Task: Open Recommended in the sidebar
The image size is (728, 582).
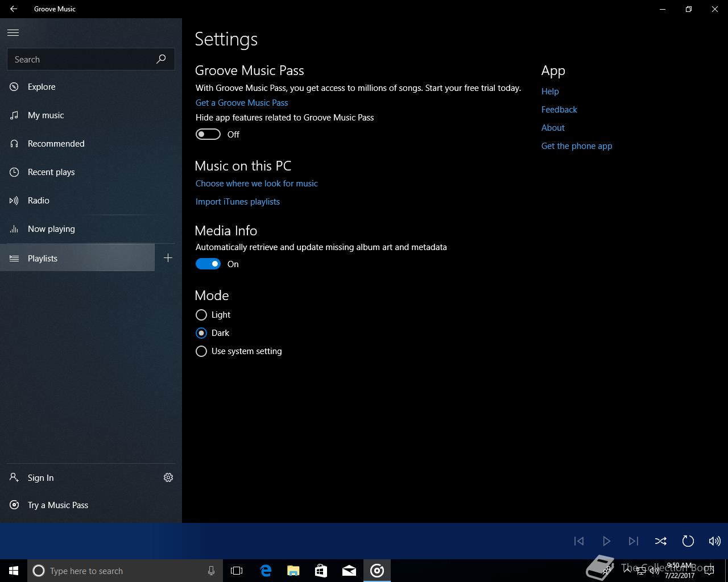Action: tap(91, 144)
